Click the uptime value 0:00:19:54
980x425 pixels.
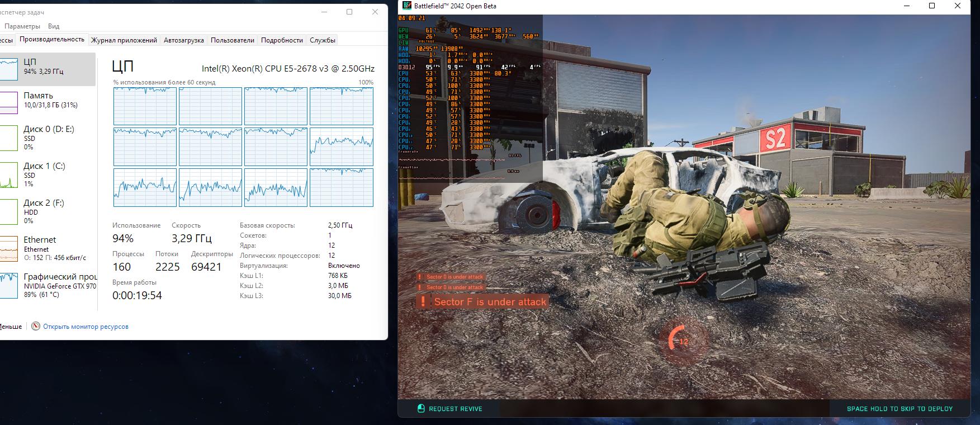pos(137,296)
